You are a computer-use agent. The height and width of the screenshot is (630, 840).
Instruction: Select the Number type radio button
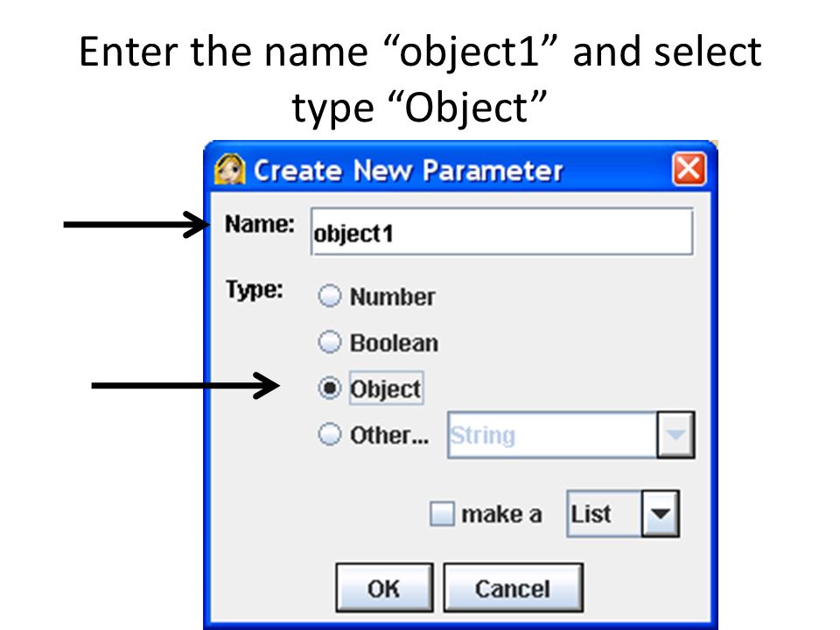click(x=330, y=296)
